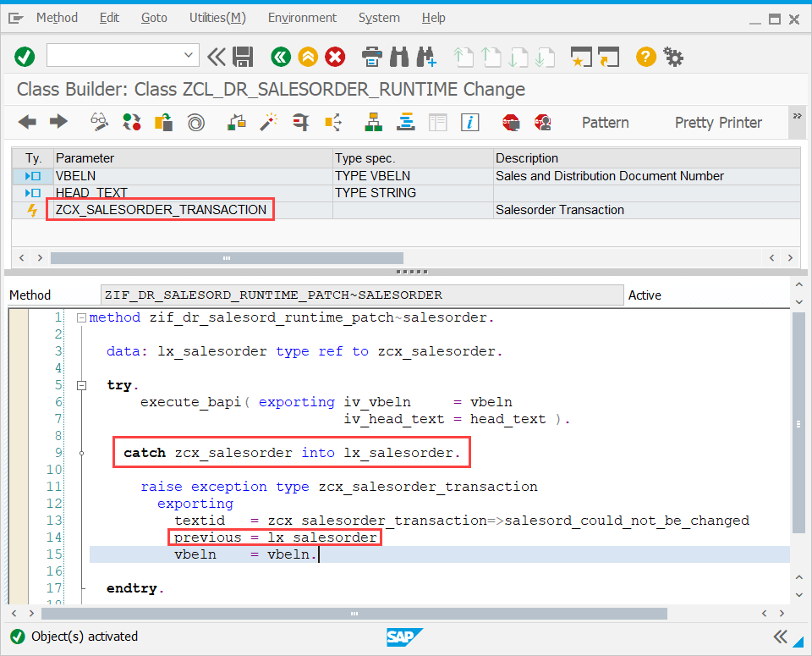Open the Environment menu
The image size is (812, 656).
pos(302,18)
